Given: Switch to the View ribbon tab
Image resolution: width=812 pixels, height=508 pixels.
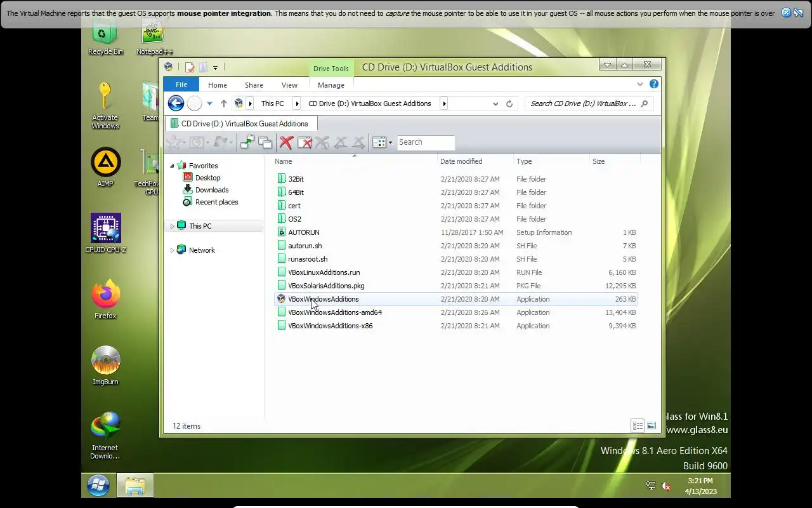Looking at the screenshot, I should (x=289, y=85).
